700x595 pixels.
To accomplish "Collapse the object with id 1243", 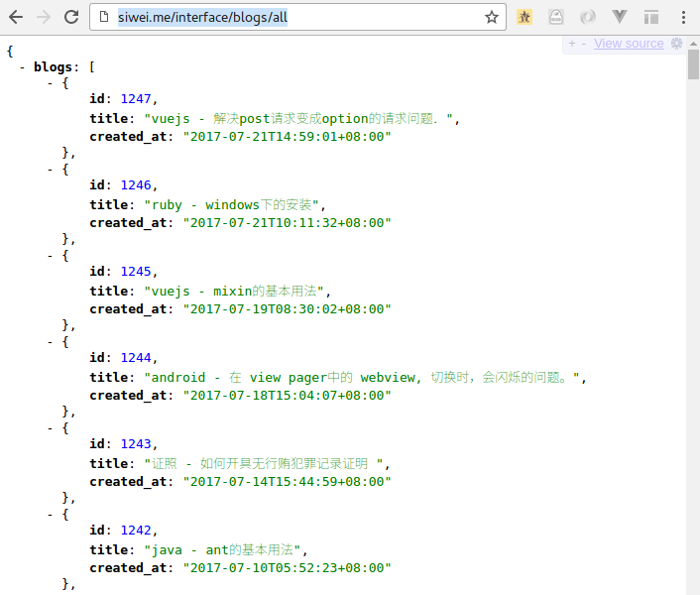I will coord(52,428).
